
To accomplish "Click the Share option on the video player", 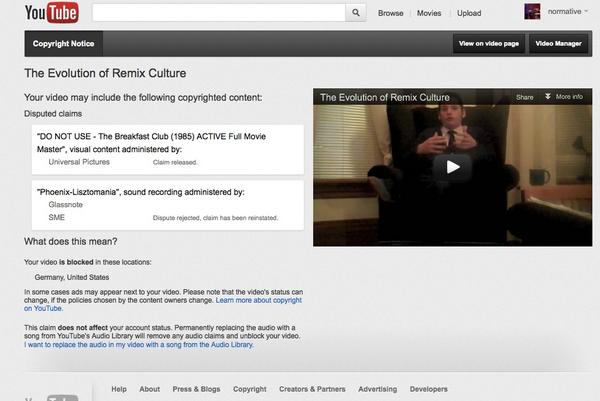I will click(524, 97).
